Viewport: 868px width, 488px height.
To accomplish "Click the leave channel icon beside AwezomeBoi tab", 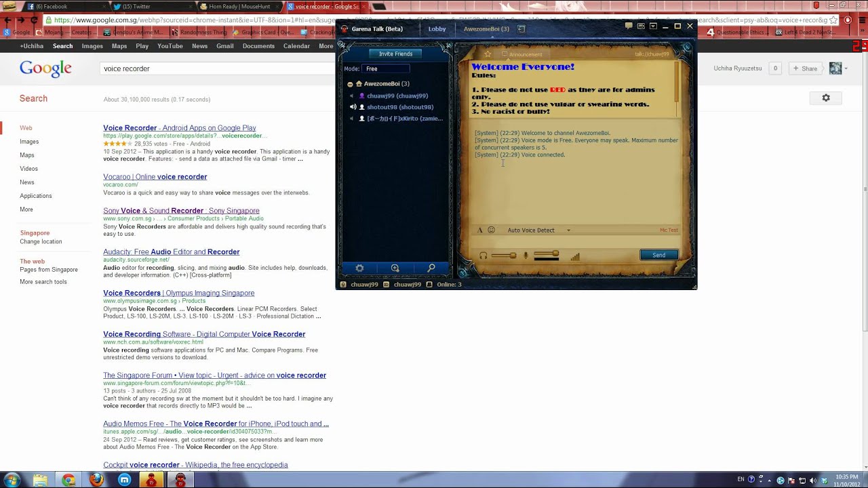I will (x=521, y=29).
